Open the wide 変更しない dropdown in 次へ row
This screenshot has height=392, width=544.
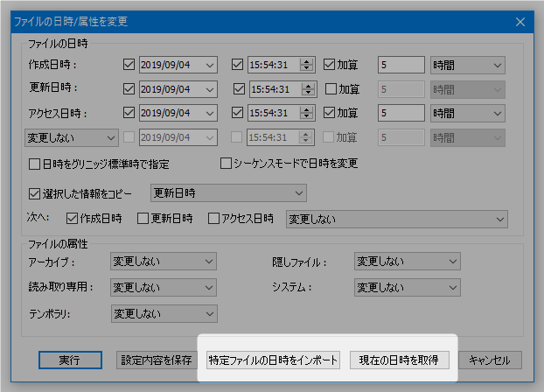click(397, 219)
